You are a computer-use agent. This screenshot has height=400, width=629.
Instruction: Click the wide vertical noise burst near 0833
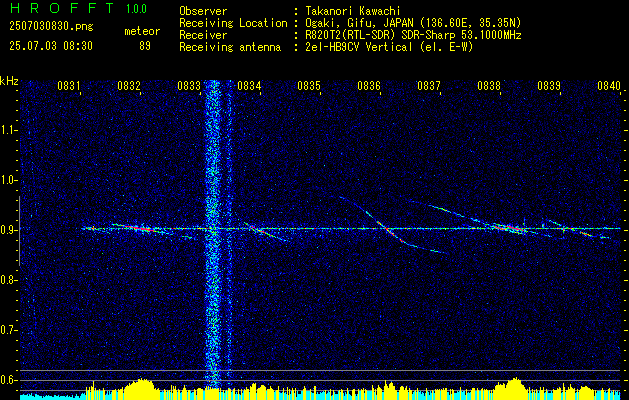click(213, 235)
